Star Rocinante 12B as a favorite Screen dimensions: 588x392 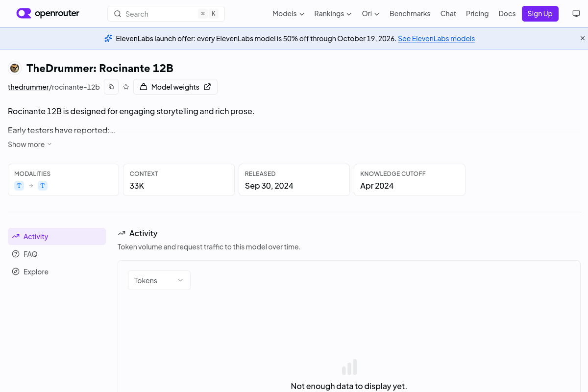(126, 87)
